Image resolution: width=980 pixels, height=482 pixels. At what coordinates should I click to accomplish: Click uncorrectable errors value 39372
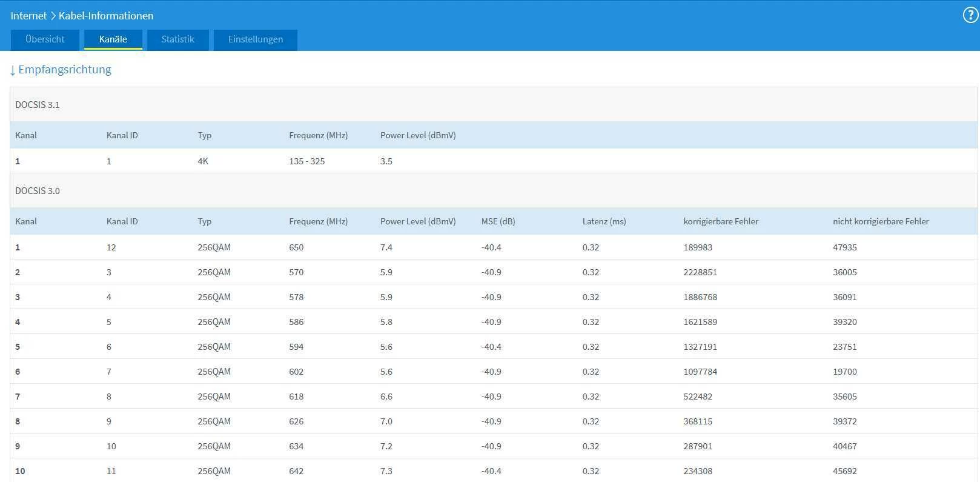coord(845,421)
